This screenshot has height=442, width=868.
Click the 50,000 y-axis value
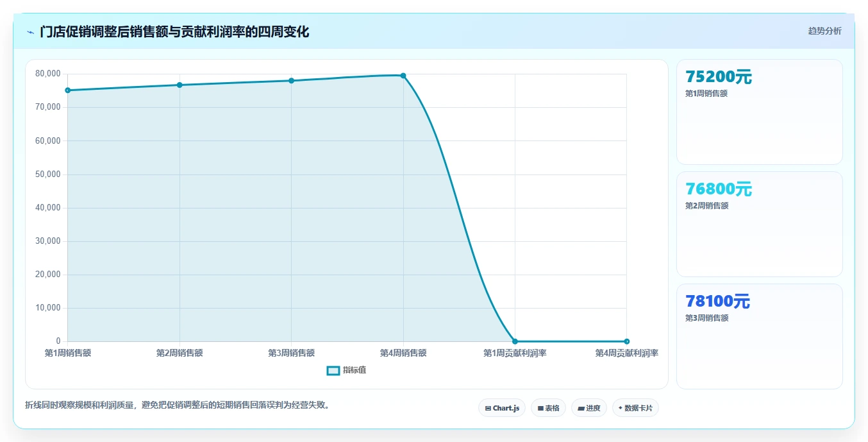pos(48,174)
